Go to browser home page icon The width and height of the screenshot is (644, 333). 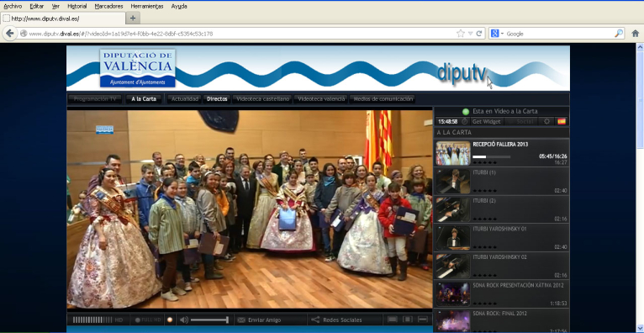[x=635, y=34]
